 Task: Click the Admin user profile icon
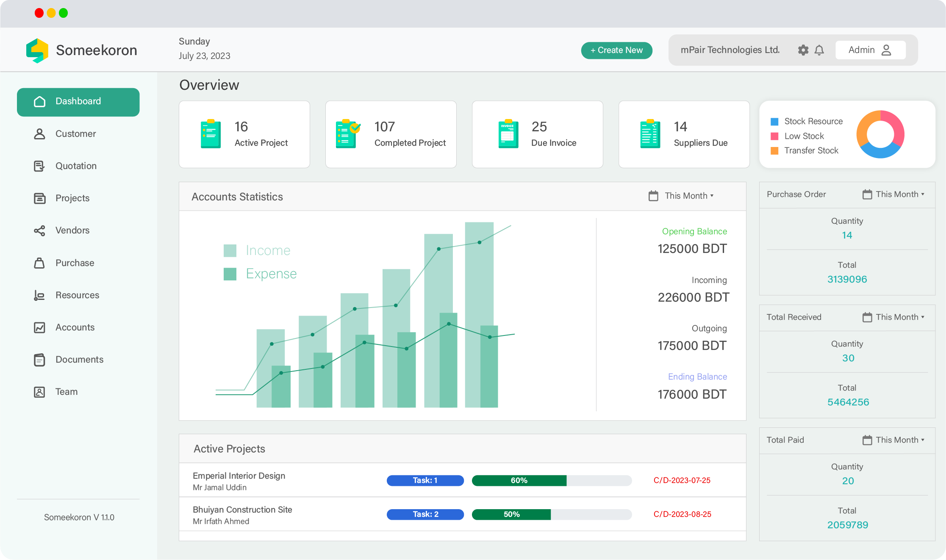[x=886, y=50]
